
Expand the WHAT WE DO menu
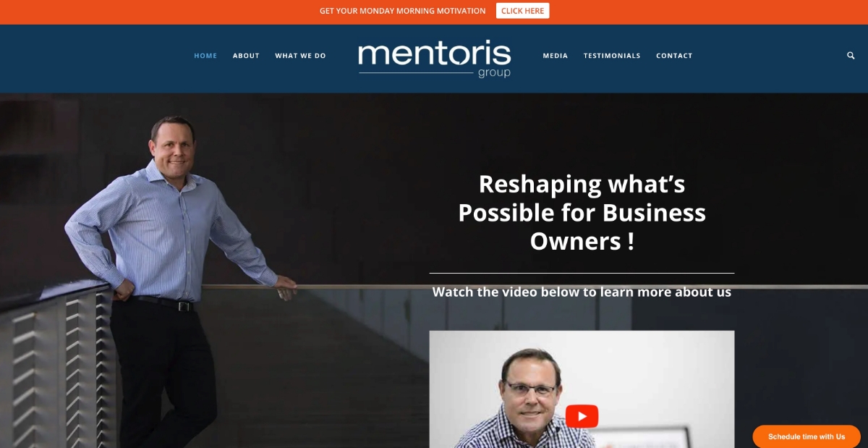click(x=300, y=56)
